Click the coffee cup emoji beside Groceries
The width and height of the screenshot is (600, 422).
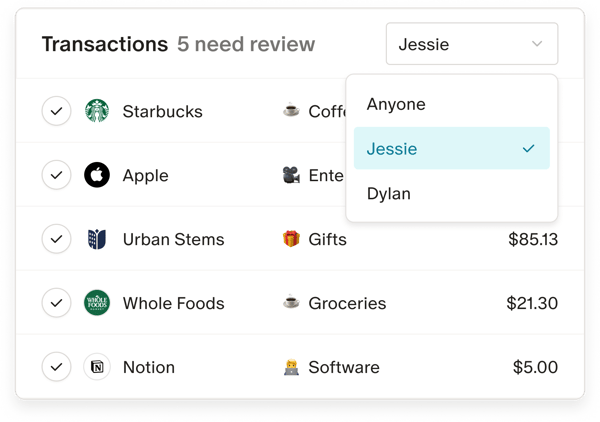click(291, 302)
